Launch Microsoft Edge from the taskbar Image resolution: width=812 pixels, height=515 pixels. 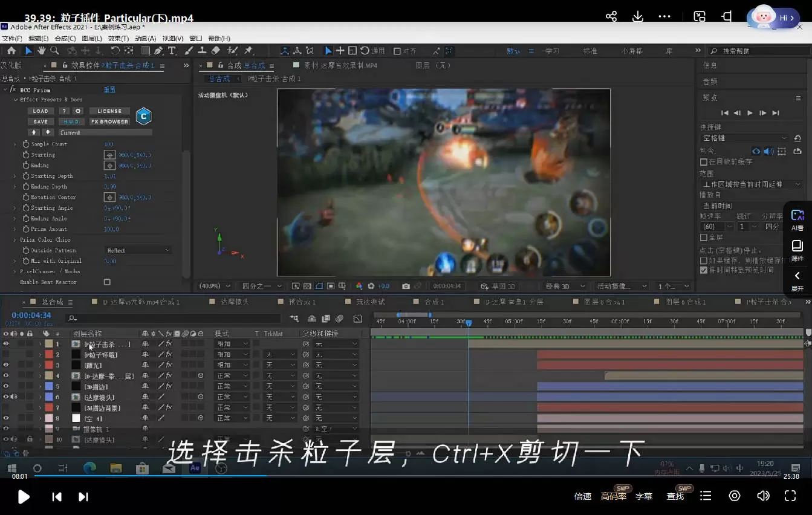89,468
